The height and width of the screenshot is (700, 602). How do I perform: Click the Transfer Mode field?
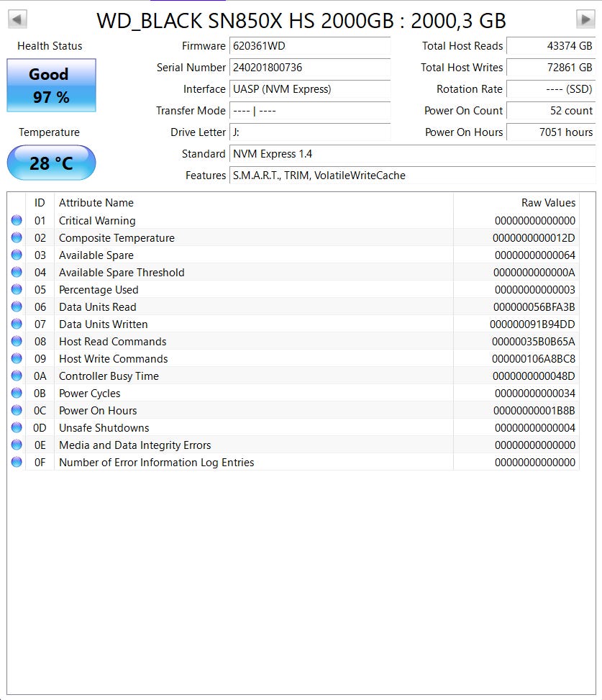coord(310,111)
